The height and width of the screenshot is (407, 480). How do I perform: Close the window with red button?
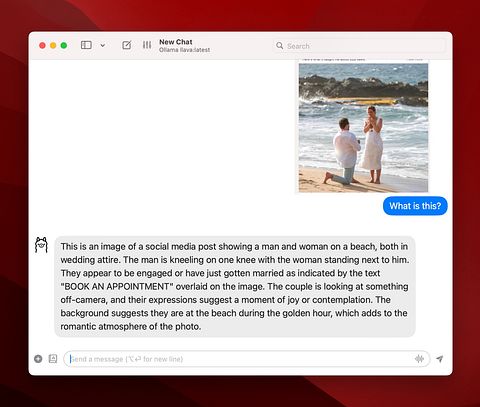[42, 45]
